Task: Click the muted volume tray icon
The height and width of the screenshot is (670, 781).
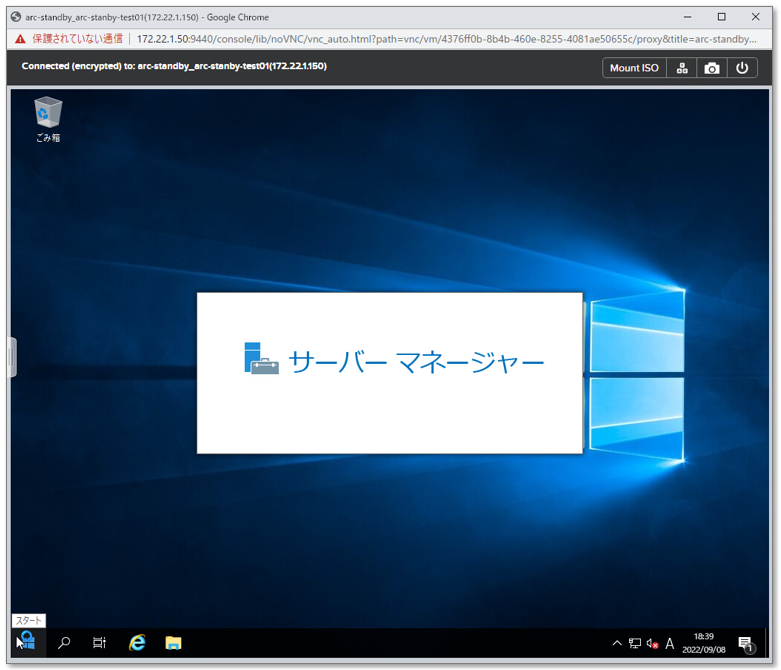Action: [x=652, y=644]
